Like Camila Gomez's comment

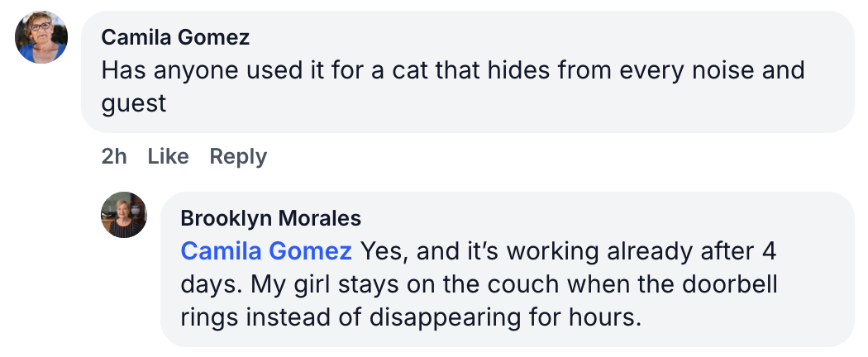168,156
